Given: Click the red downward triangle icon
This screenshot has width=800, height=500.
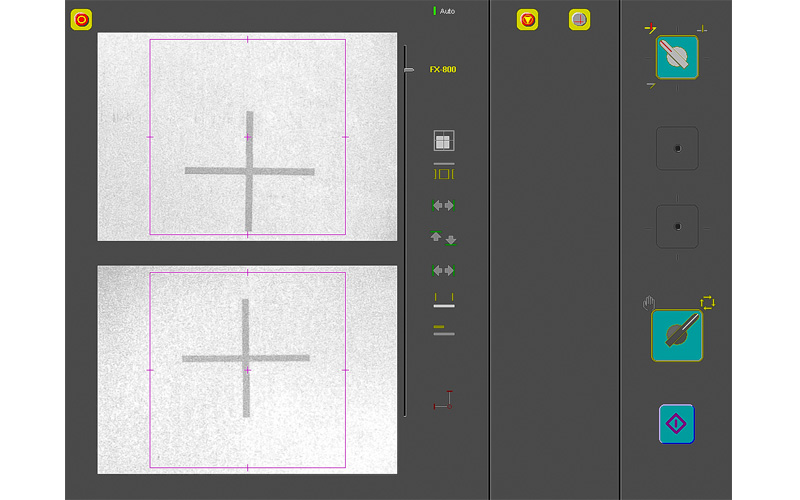Looking at the screenshot, I should point(527,19).
